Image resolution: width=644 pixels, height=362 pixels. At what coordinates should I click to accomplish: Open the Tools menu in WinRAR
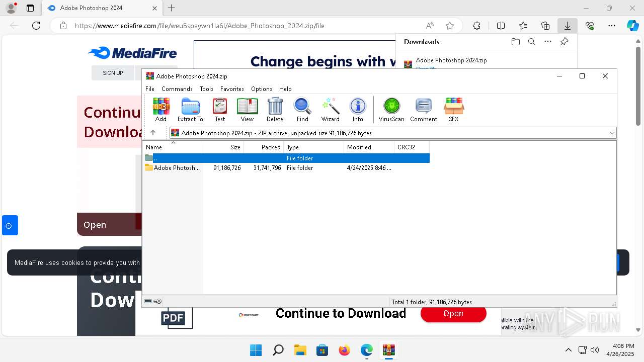pos(206,88)
